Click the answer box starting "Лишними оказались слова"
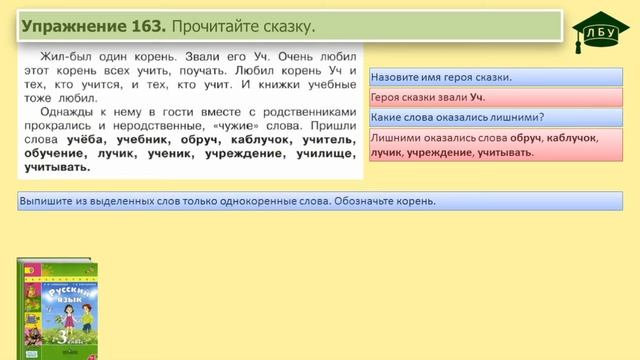Image resolution: width=640 pixels, height=360 pixels. [x=496, y=145]
